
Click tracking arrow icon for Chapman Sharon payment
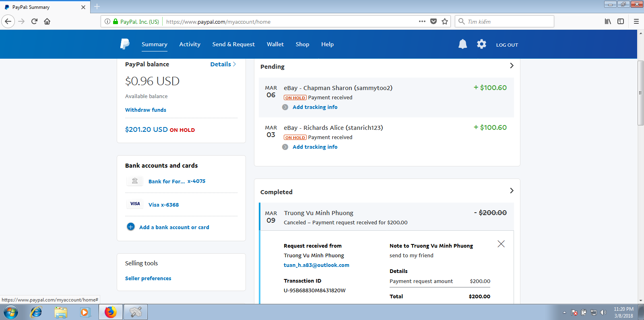(285, 107)
